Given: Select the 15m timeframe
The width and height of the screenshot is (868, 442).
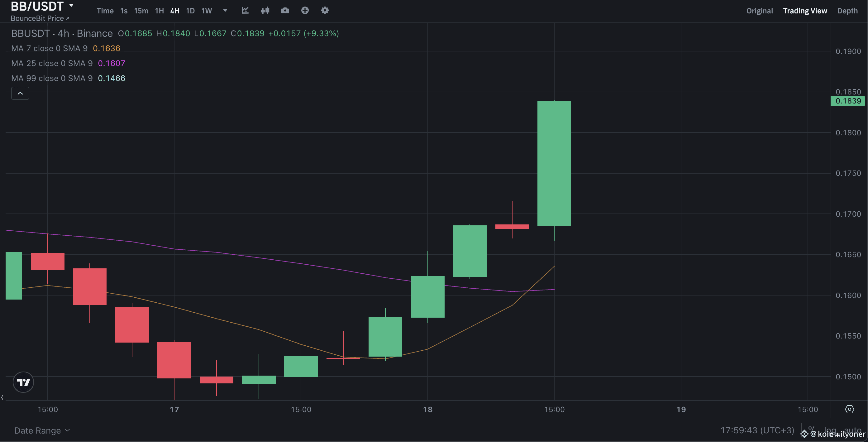Looking at the screenshot, I should pyautogui.click(x=141, y=11).
